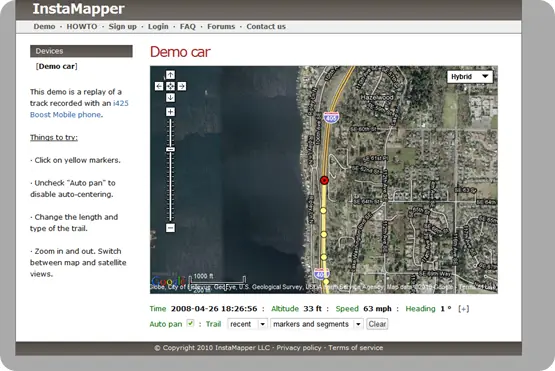
Task: Click the Time value 2008-04-26 18:26:56
Action: 214,309
